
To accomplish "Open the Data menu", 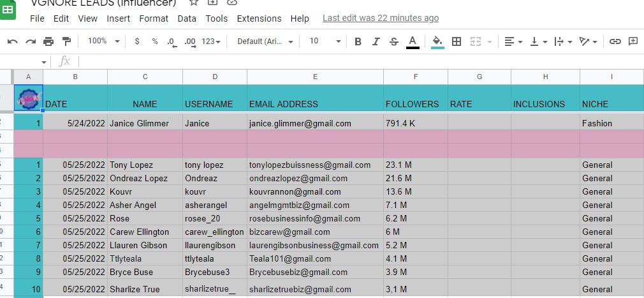I will [x=187, y=19].
